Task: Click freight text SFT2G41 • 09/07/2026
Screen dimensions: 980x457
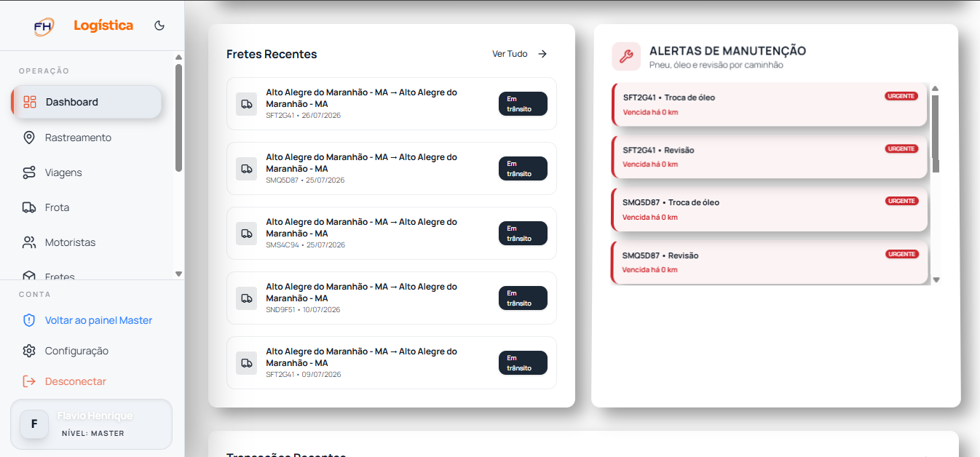Action: (x=304, y=375)
